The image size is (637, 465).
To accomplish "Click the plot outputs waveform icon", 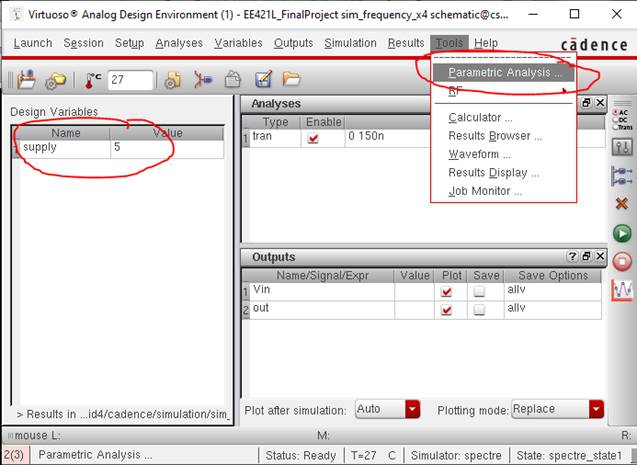I will pyautogui.click(x=622, y=290).
